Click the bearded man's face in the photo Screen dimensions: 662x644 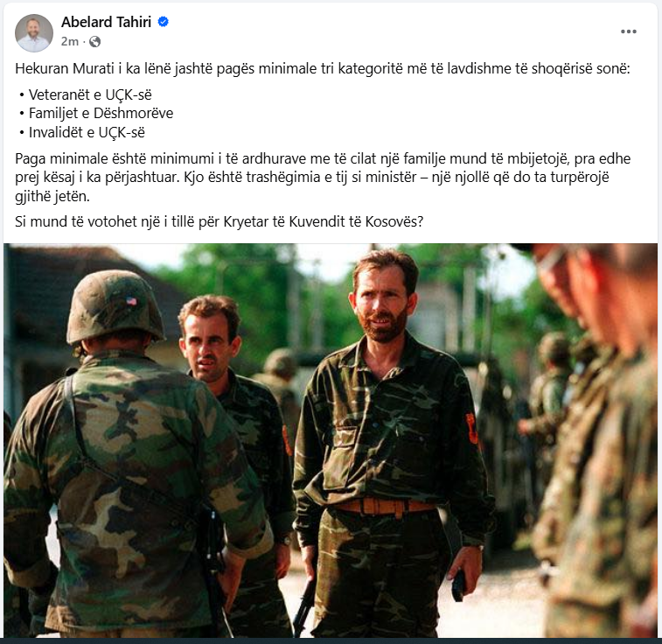click(x=381, y=304)
